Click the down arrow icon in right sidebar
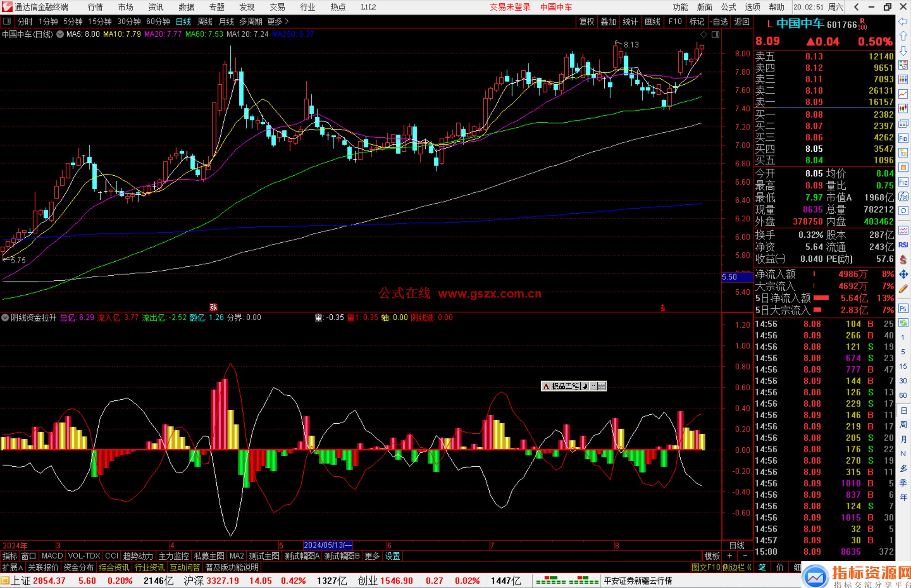This screenshot has width=911, height=588. click(x=903, y=51)
